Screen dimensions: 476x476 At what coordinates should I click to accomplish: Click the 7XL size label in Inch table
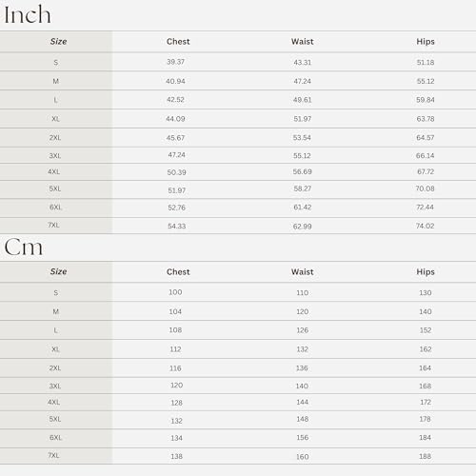pyautogui.click(x=53, y=225)
